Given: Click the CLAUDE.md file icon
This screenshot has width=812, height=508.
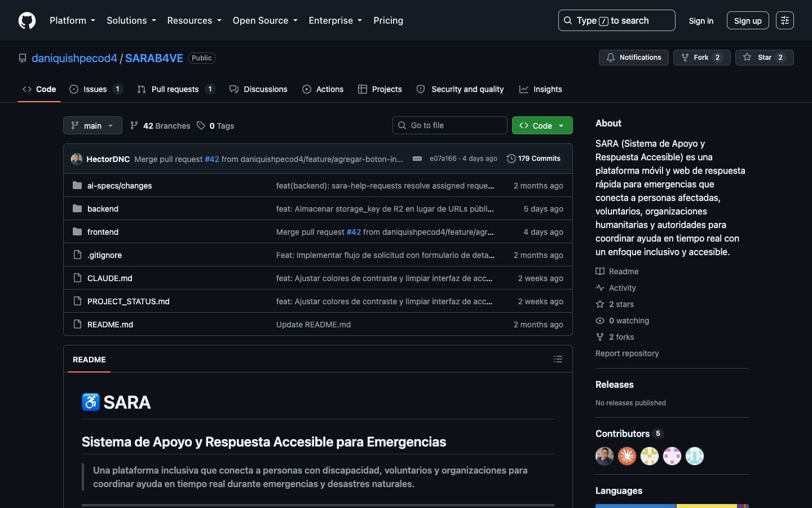Looking at the screenshot, I should point(77,278).
